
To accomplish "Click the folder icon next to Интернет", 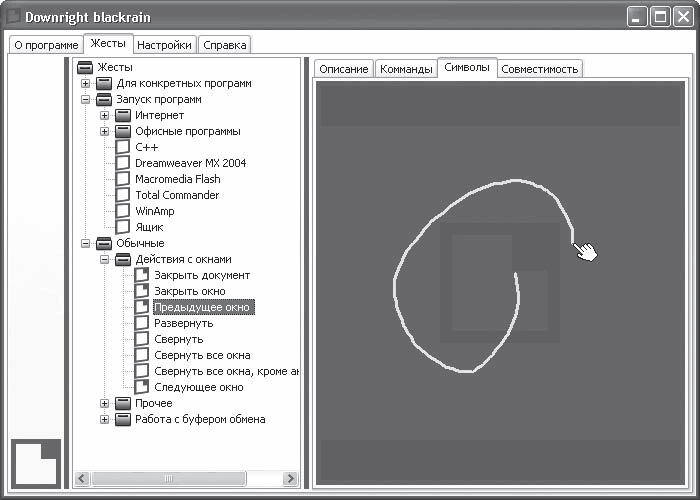I will [x=123, y=116].
